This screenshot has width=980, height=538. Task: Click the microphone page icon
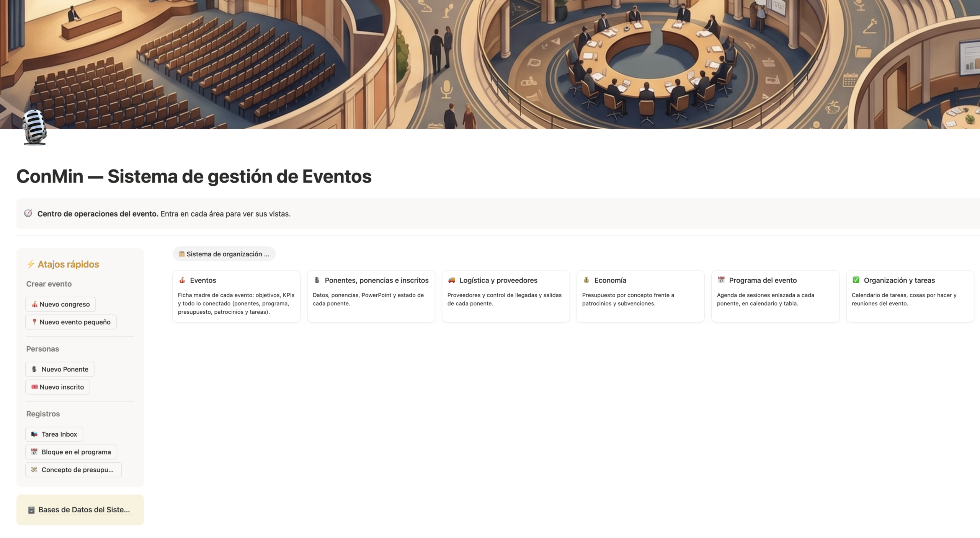(x=35, y=127)
